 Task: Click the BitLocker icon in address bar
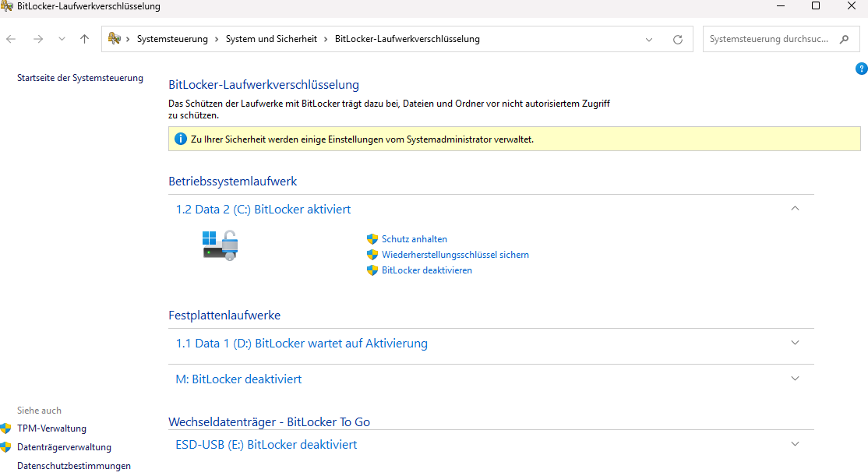[114, 38]
